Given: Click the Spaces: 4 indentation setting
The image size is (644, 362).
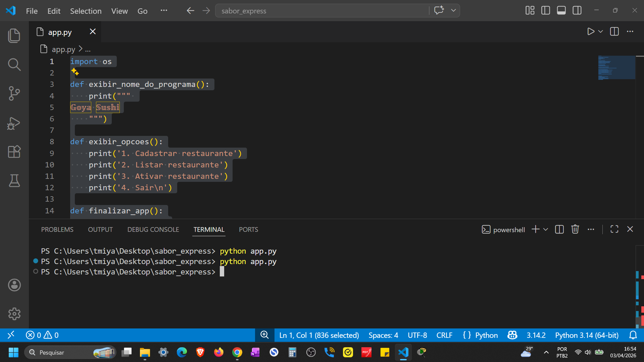Looking at the screenshot, I should pos(383,335).
